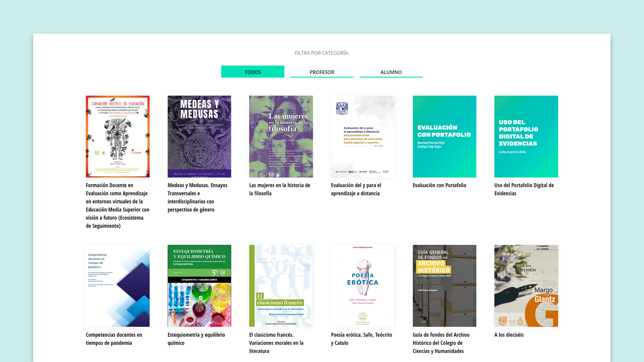This screenshot has width=644, height=362.
Task: Click El clasicismo francés book cover
Action: [x=281, y=286]
